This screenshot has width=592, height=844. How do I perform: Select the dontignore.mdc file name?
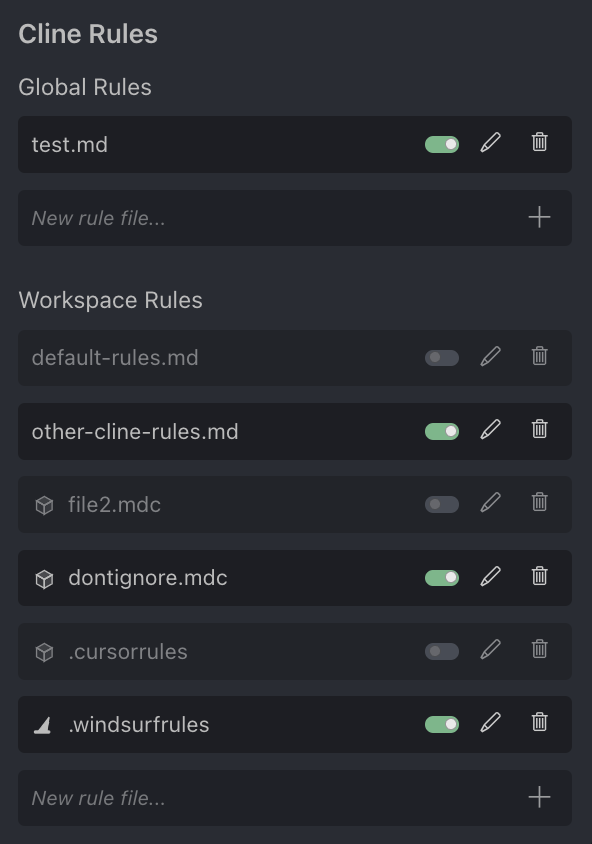pyautogui.click(x=147, y=578)
